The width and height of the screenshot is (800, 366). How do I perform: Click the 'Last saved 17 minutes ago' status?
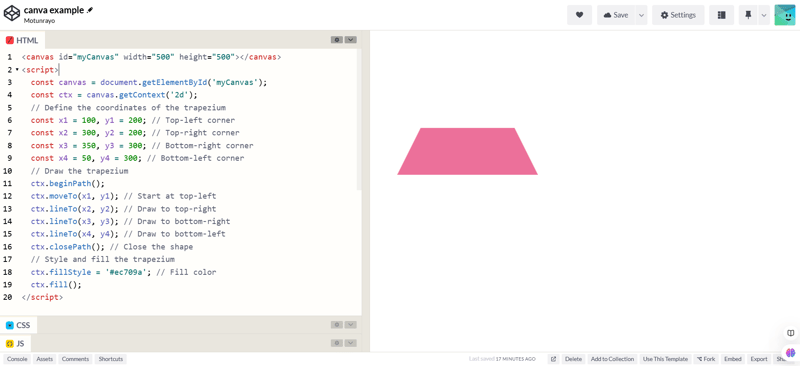502,359
